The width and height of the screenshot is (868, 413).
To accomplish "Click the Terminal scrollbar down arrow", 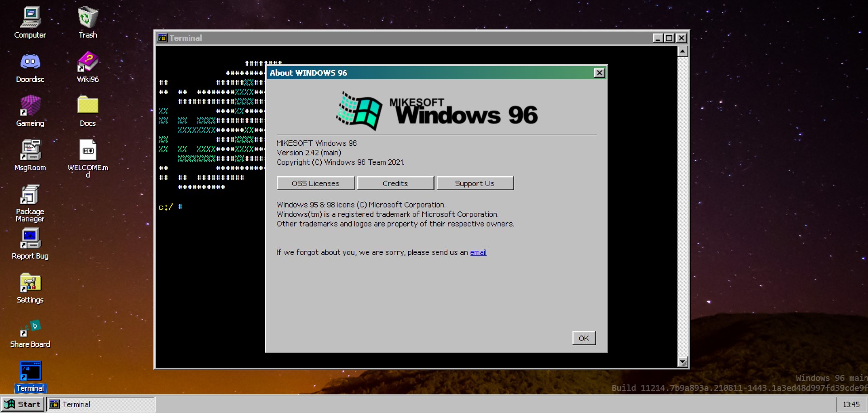I will pos(683,362).
